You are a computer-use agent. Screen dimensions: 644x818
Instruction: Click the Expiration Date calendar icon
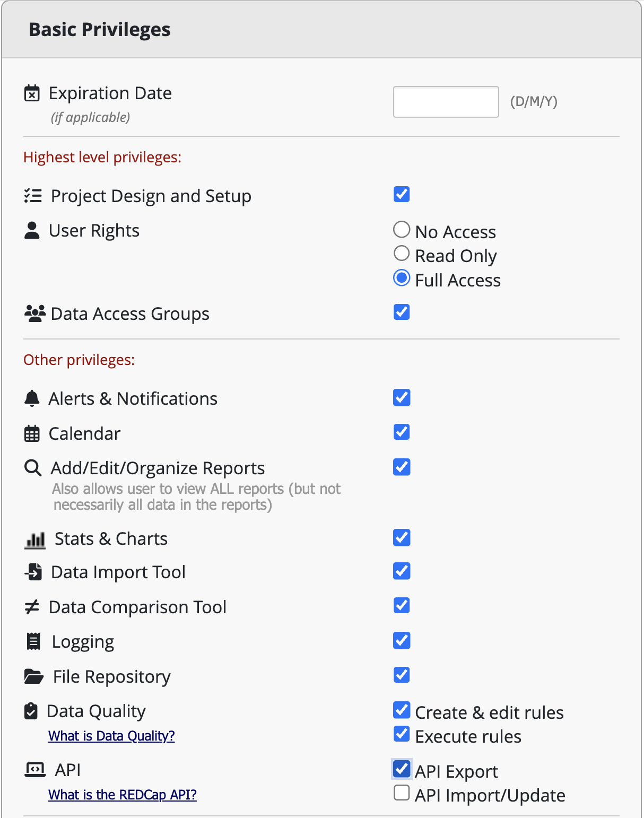point(32,93)
